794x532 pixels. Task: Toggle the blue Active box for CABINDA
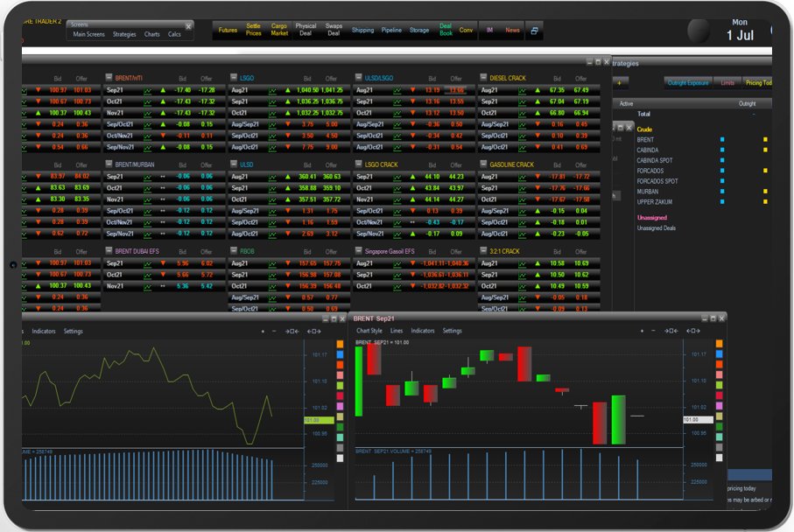click(722, 150)
